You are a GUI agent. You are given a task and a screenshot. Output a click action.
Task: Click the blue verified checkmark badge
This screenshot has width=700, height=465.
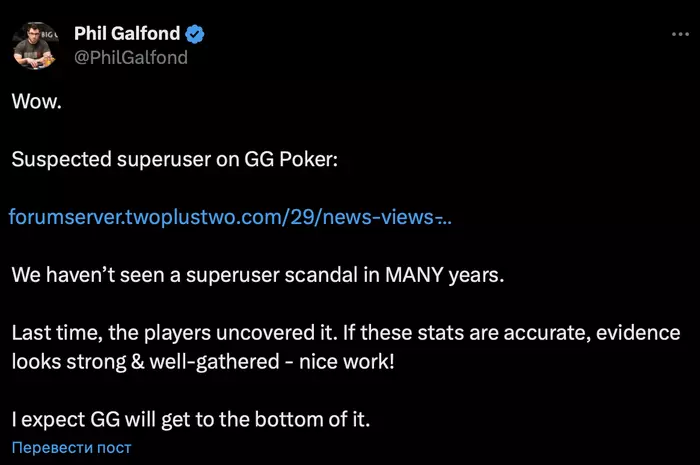click(196, 35)
